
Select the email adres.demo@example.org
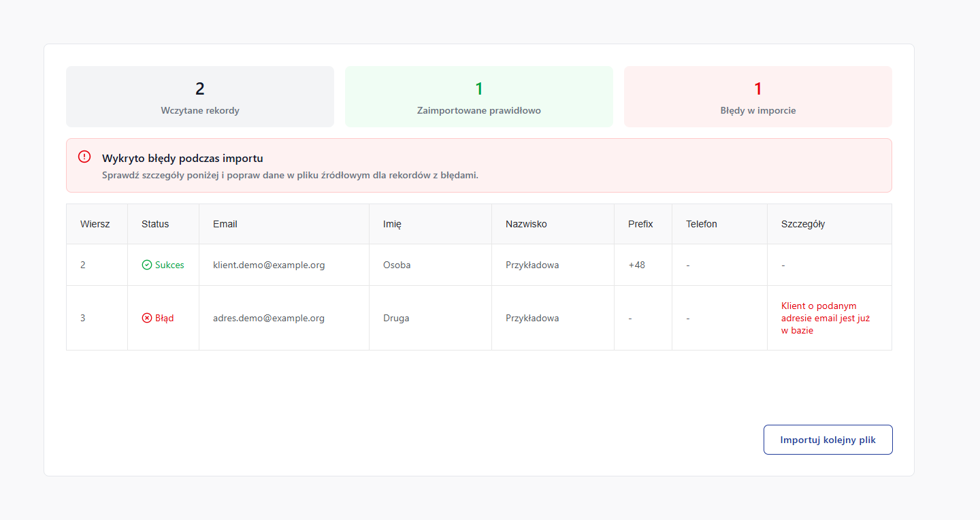pos(269,318)
